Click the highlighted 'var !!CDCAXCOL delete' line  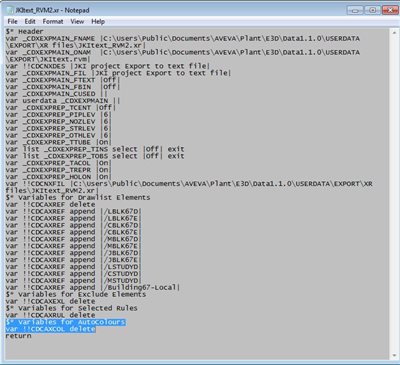[50, 329]
